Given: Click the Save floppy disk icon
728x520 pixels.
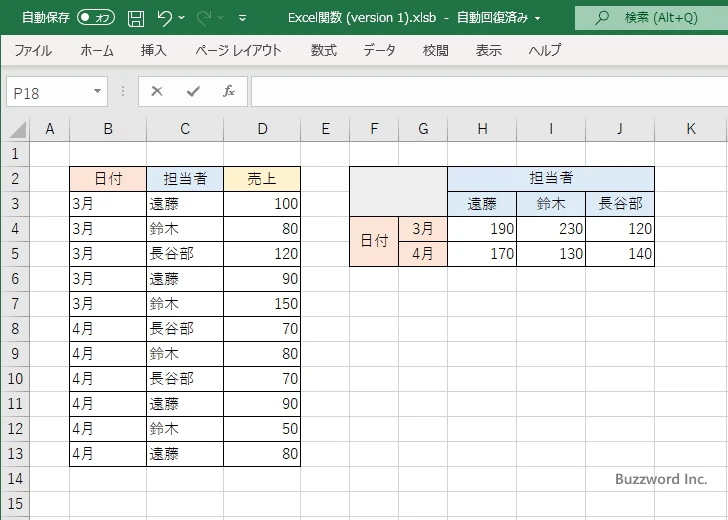Looking at the screenshot, I should click(136, 18).
